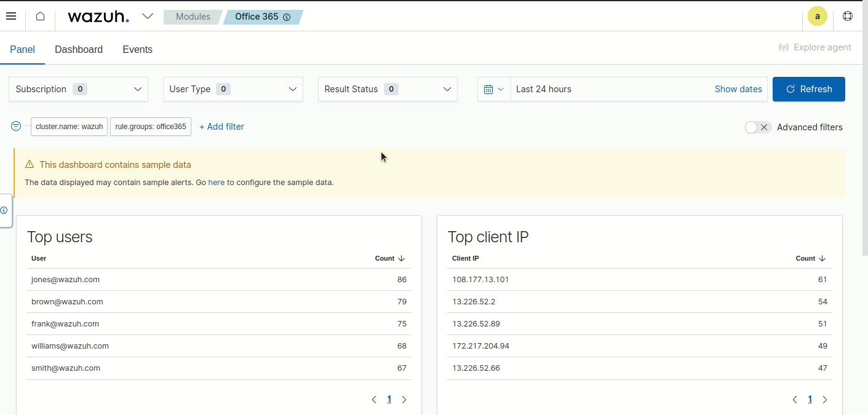Expand the User Type dropdown

pyautogui.click(x=233, y=89)
